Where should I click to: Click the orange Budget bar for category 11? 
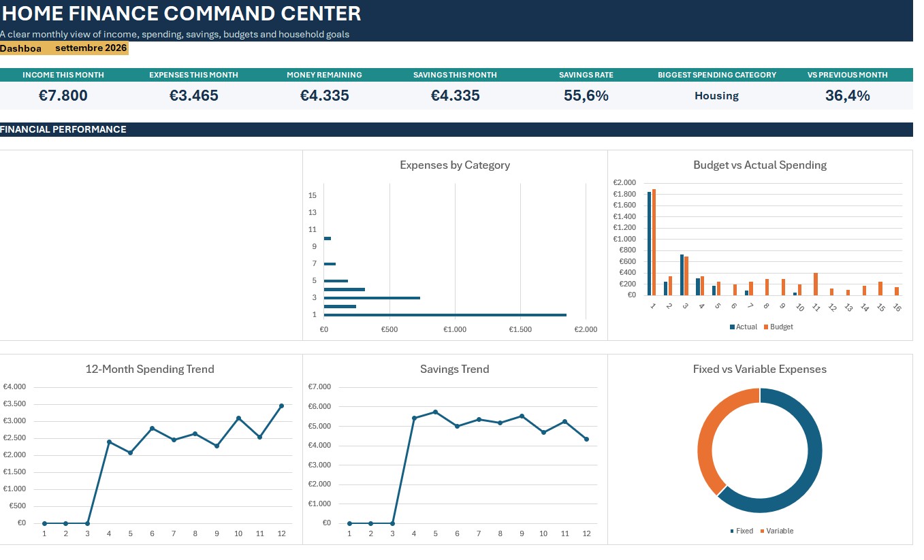(816, 284)
